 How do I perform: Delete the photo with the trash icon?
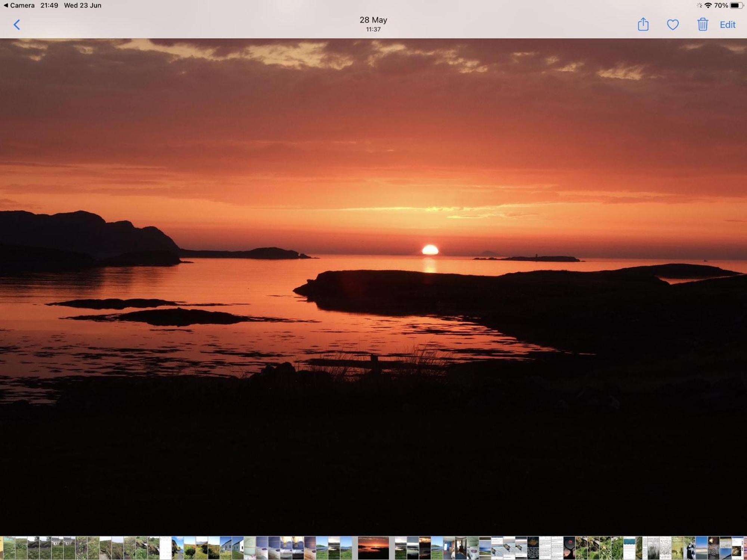tap(703, 24)
